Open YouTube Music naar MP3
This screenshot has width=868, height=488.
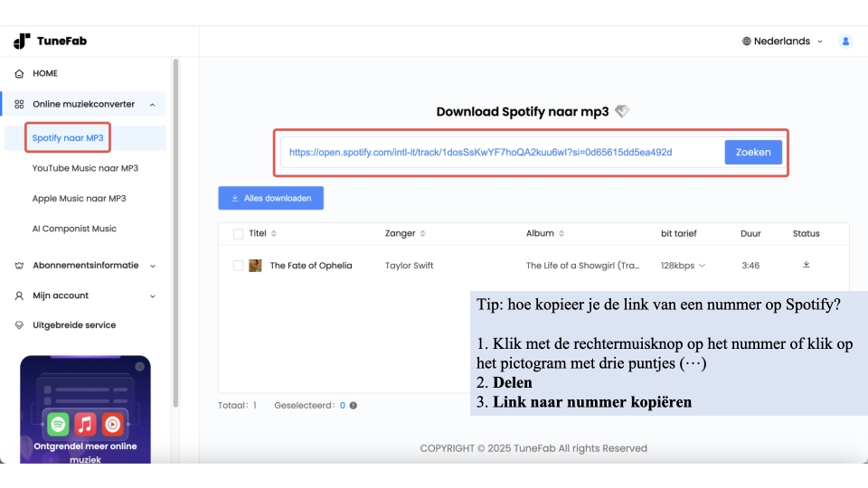(85, 168)
